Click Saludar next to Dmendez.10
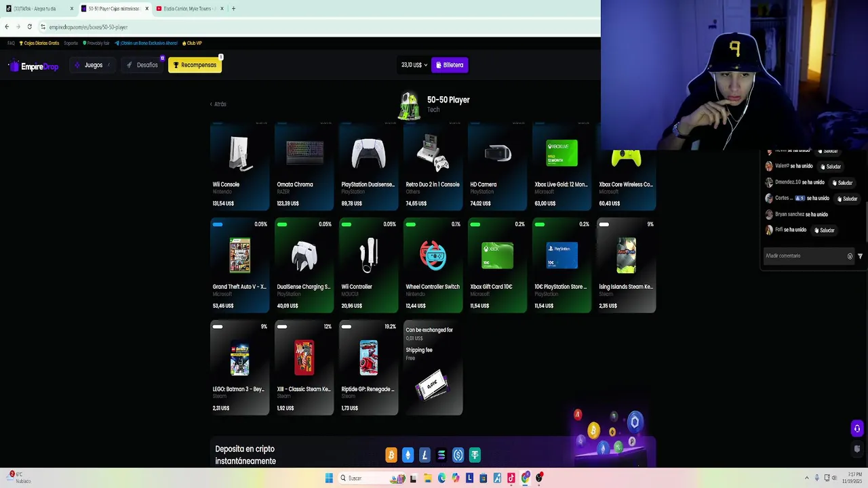This screenshot has height=488, width=868. (842, 182)
